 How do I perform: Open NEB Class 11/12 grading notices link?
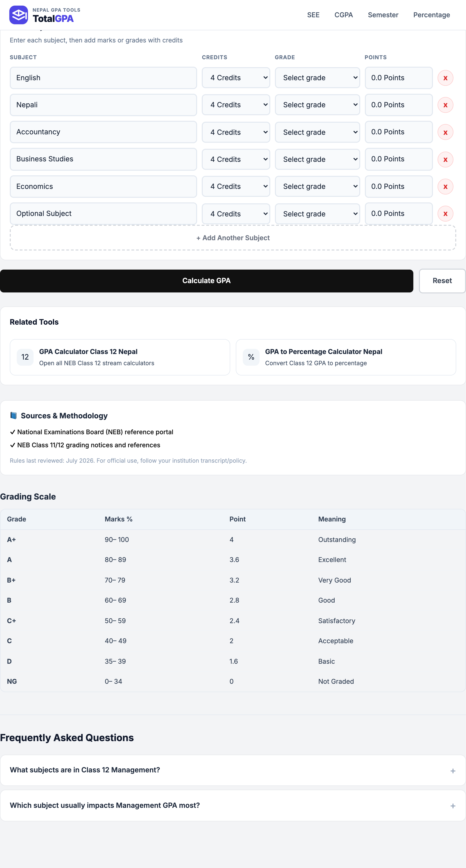point(89,445)
